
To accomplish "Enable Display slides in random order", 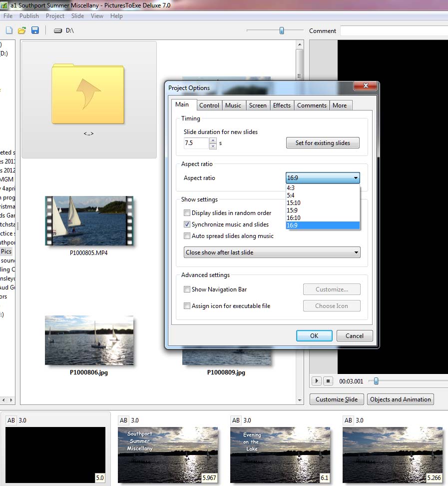I will coord(187,213).
